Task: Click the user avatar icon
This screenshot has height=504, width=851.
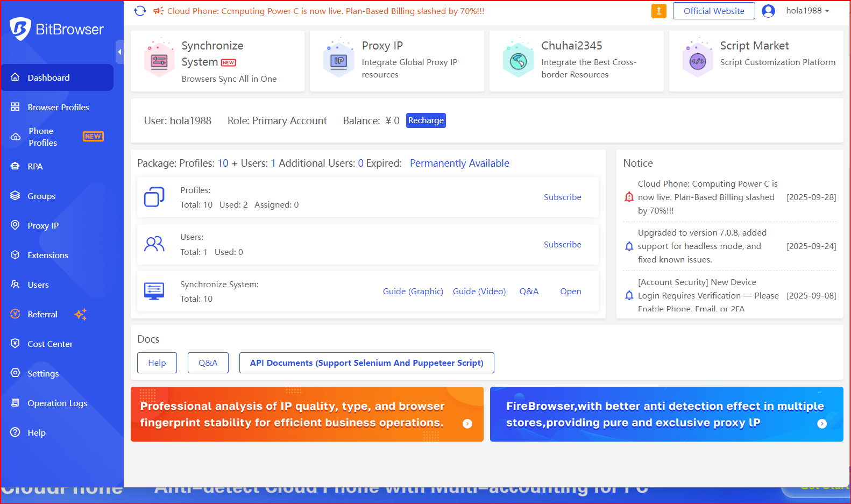Action: 768,11
